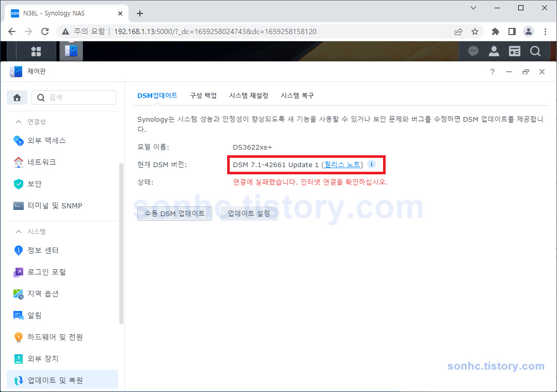
Task: Switch to 시스템 재설정 tab
Action: click(249, 95)
